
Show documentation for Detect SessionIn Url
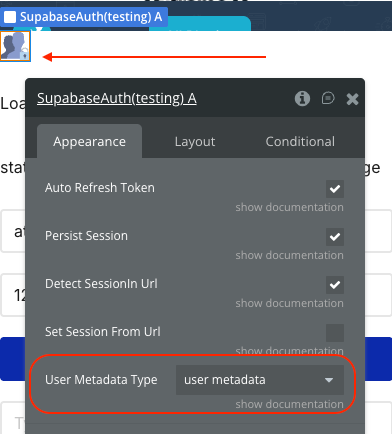click(x=289, y=303)
